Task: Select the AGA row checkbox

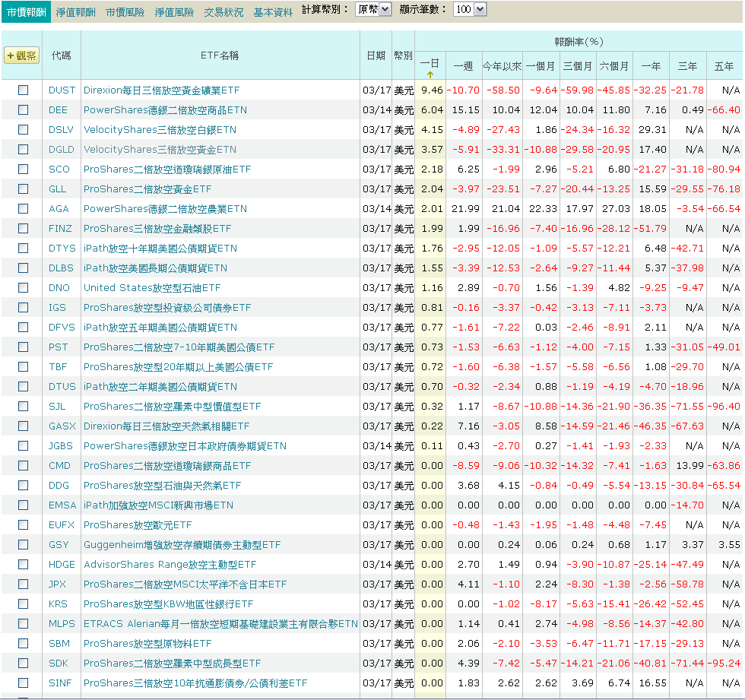Action: (23, 208)
